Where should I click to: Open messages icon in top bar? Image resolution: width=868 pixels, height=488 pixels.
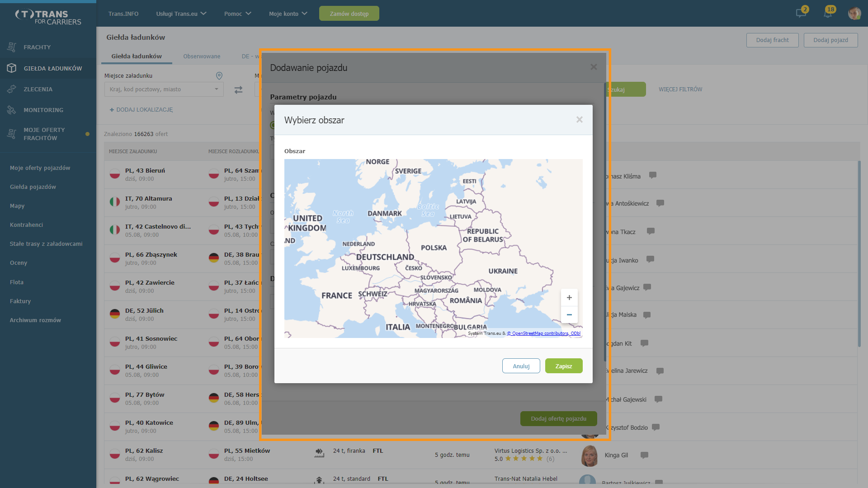pos(801,13)
